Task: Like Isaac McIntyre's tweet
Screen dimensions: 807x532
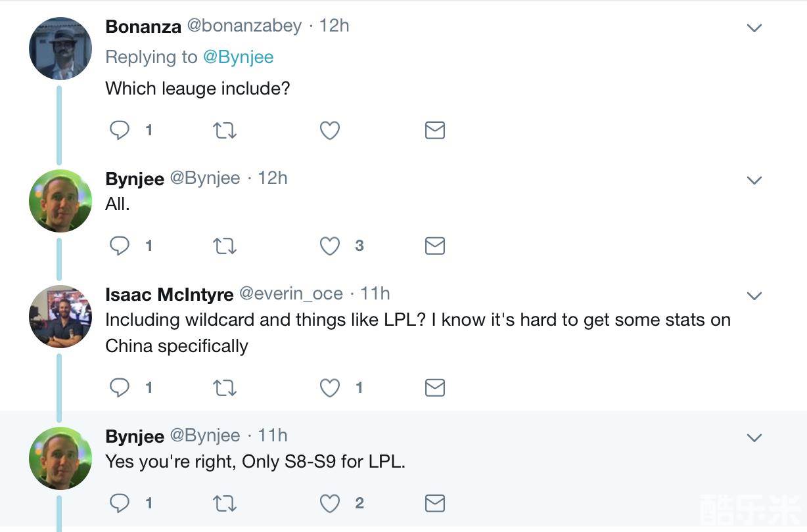Action: tap(329, 388)
